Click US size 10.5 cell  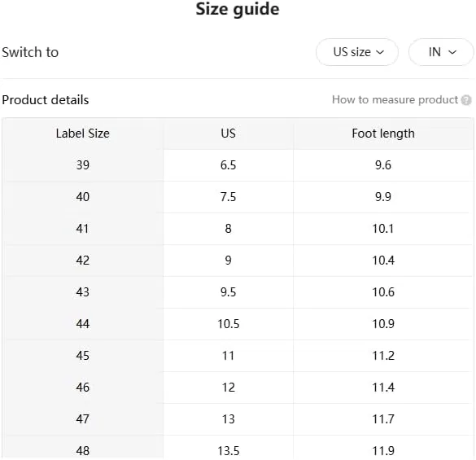tap(228, 324)
